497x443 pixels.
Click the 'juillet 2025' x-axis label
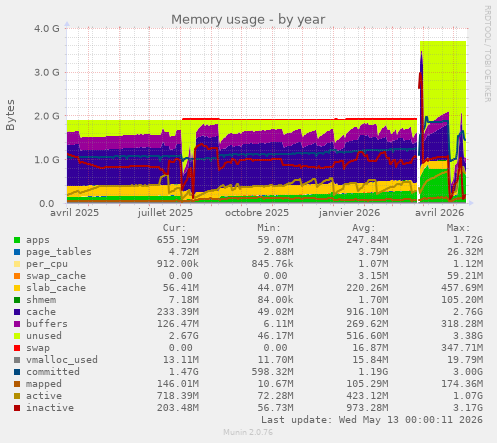click(165, 213)
